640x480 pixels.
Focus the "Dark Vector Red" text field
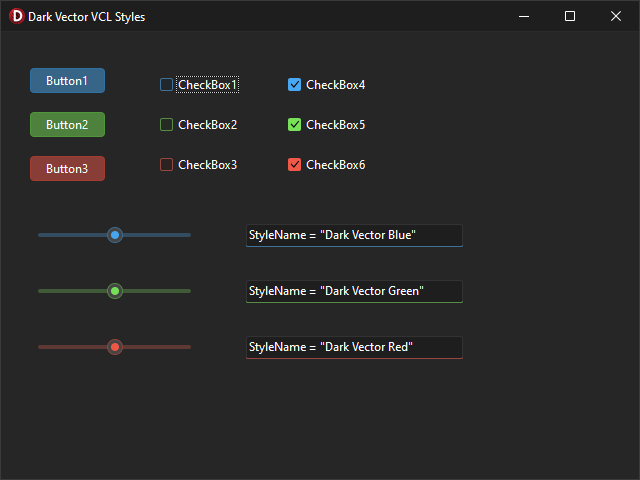[x=354, y=347]
